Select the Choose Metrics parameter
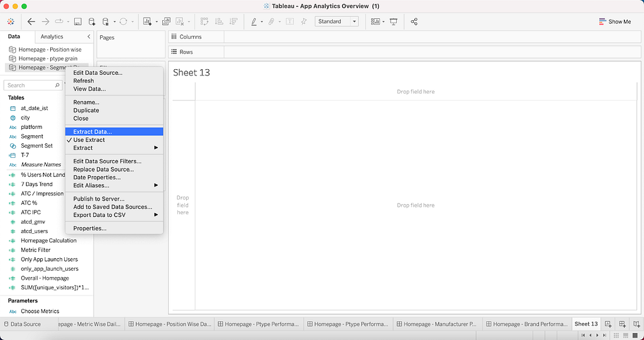This screenshot has height=340, width=644. point(40,311)
